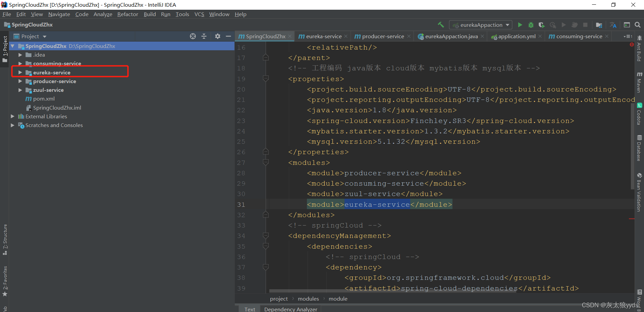Expand consuming-service module arrow

[20, 63]
